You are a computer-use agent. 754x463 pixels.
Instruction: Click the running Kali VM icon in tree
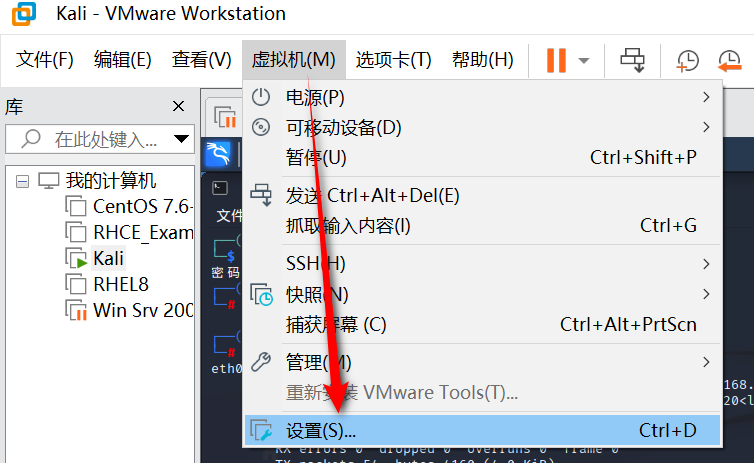pos(76,258)
